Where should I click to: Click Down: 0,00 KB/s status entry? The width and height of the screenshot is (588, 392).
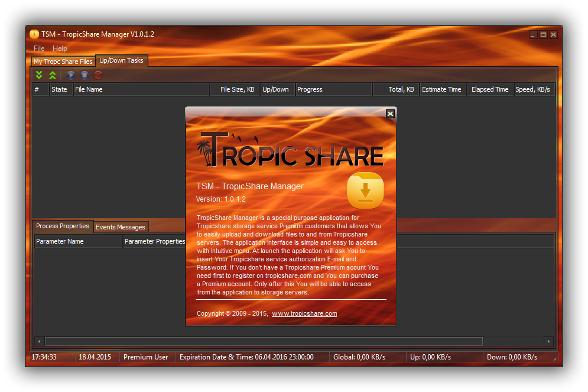(x=512, y=357)
